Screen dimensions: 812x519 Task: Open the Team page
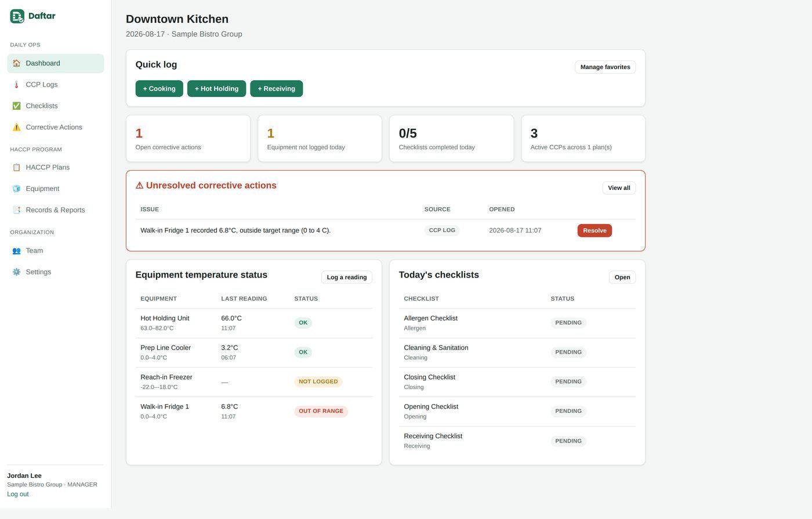pyautogui.click(x=55, y=251)
